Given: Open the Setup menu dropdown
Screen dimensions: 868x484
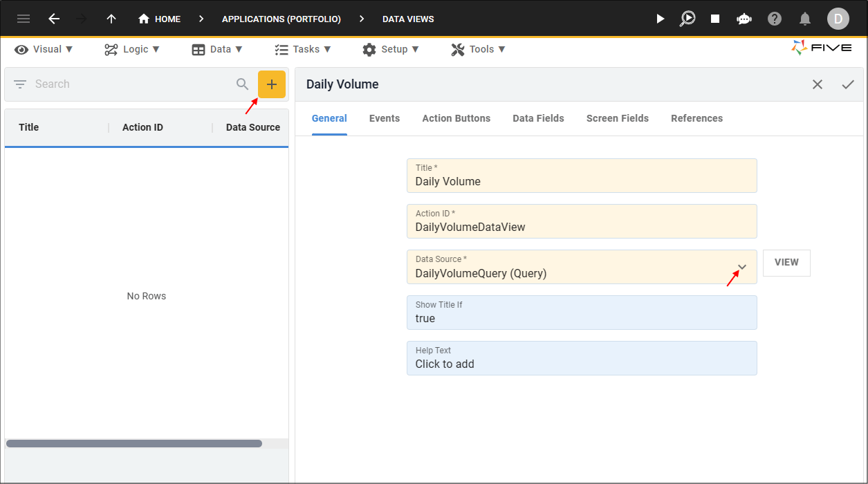Looking at the screenshot, I should click(391, 49).
